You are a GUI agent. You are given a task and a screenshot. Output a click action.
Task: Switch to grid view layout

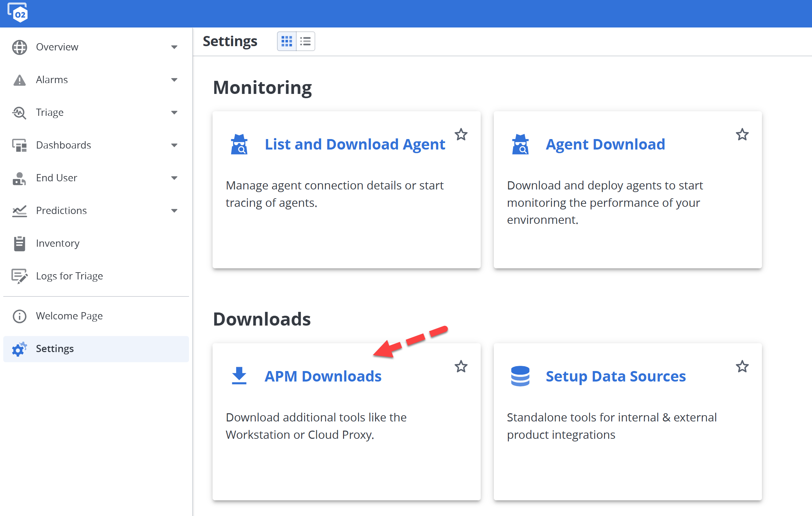[286, 41]
